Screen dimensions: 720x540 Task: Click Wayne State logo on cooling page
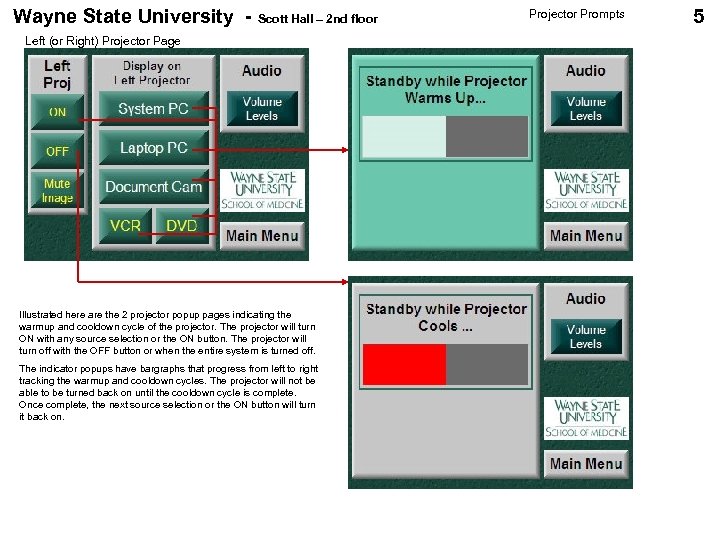586,418
